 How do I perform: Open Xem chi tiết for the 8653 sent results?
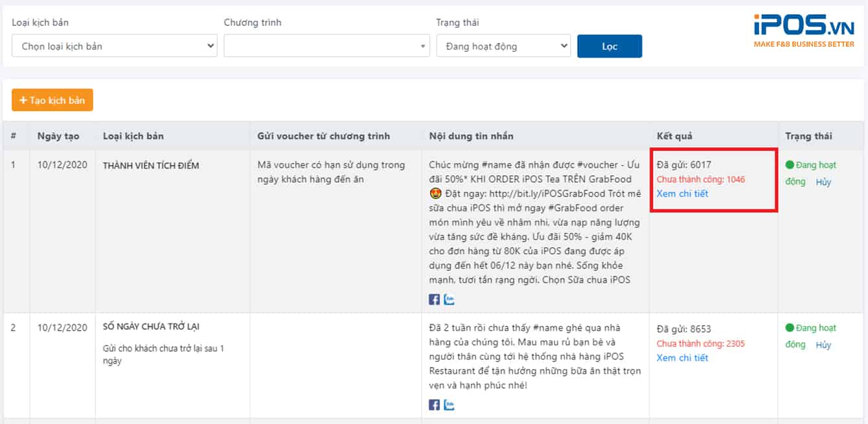coord(681,357)
